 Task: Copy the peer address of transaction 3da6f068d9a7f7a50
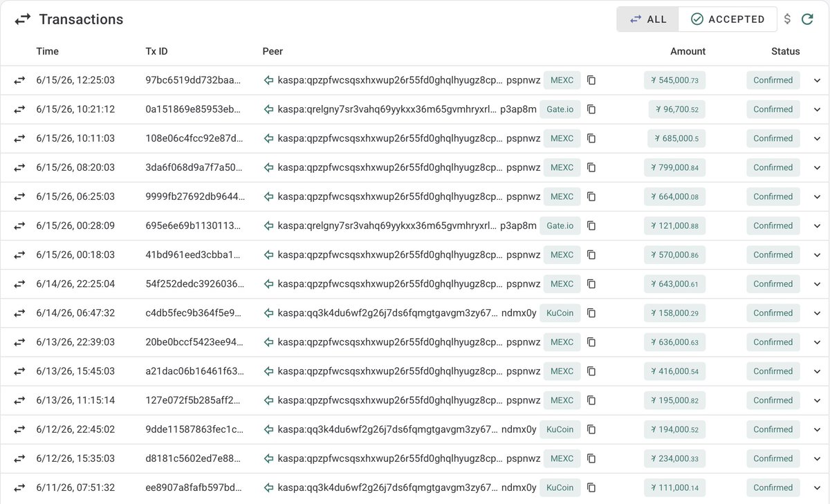click(x=591, y=167)
